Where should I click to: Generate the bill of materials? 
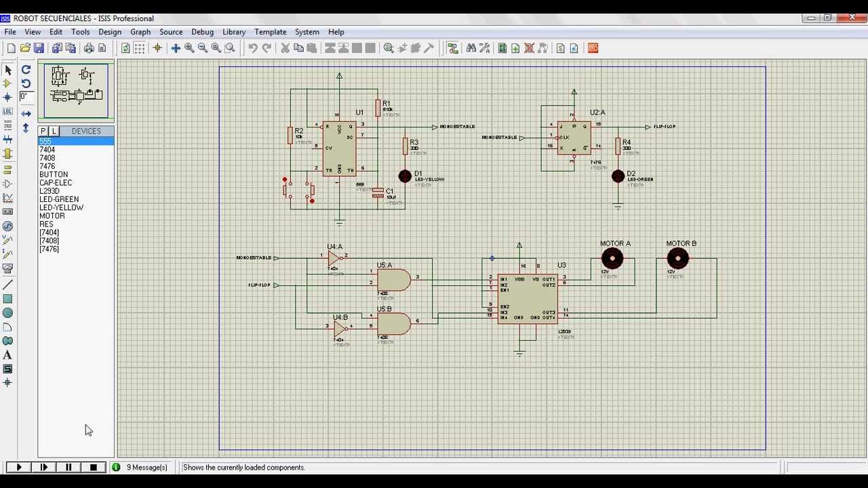point(561,48)
